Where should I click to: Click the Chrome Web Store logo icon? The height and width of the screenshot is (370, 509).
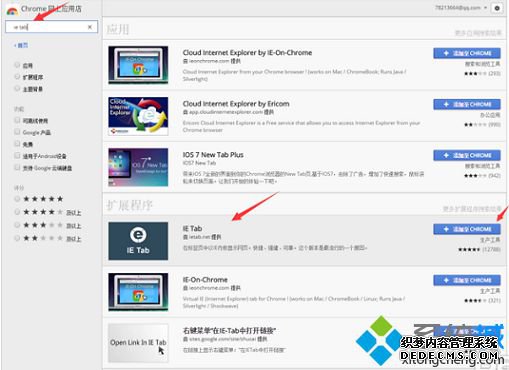point(12,10)
